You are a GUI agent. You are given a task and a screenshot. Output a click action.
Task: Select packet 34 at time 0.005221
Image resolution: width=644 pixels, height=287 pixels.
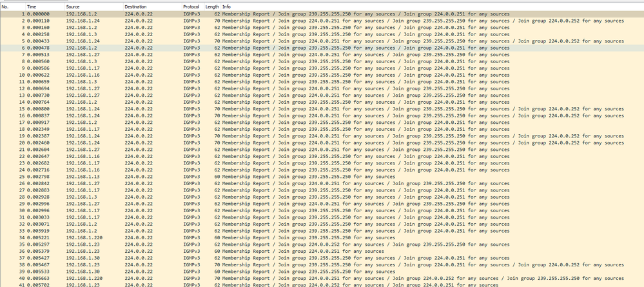pyautogui.click(x=322, y=237)
